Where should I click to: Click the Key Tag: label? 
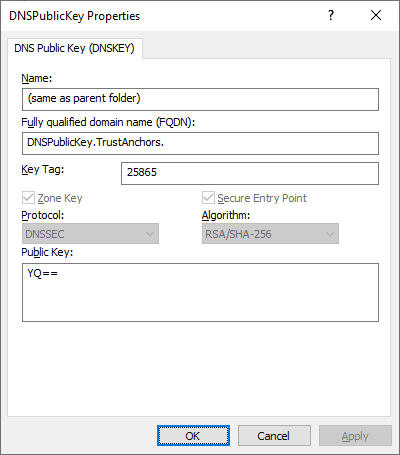43,170
